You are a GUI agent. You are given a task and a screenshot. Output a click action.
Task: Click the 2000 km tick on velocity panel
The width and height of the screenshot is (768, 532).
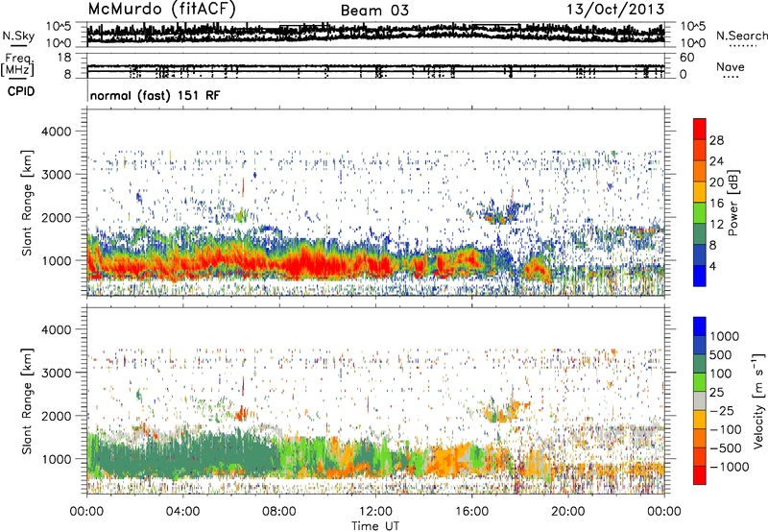(56, 416)
